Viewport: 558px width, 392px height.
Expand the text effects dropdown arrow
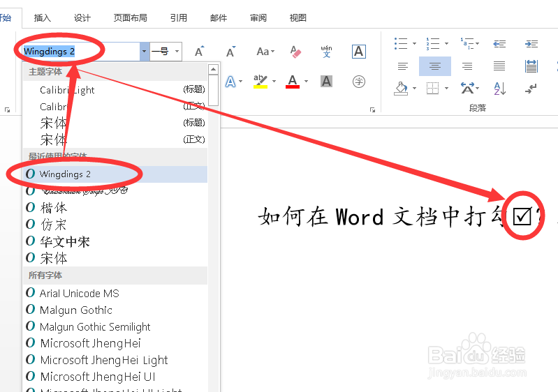[241, 82]
